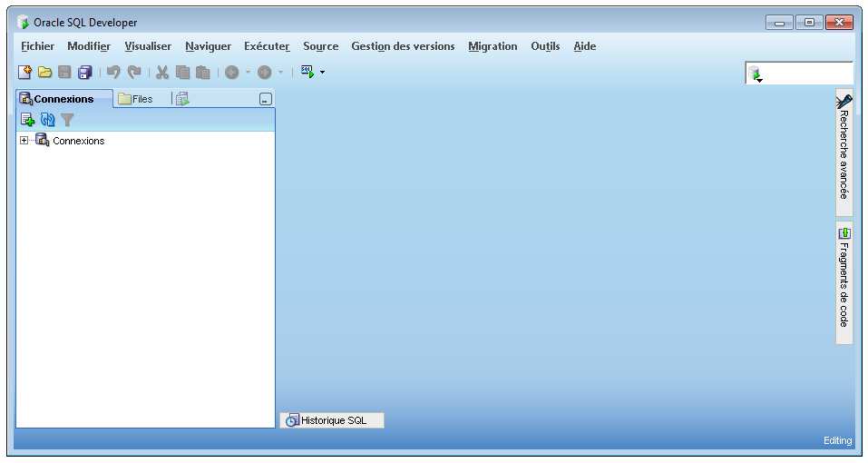This screenshot has height=463, width=868.
Task: Minimize the Connexions panel
Action: click(265, 99)
